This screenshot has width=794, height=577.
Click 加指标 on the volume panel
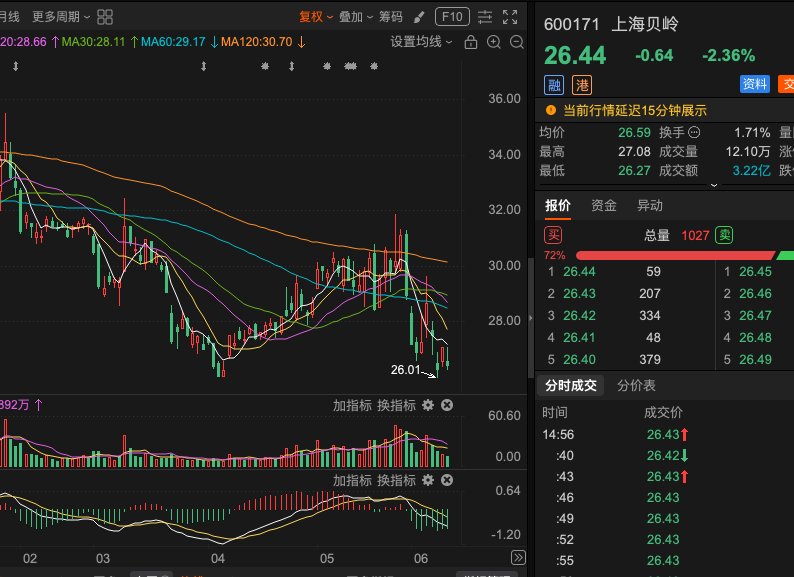point(352,405)
